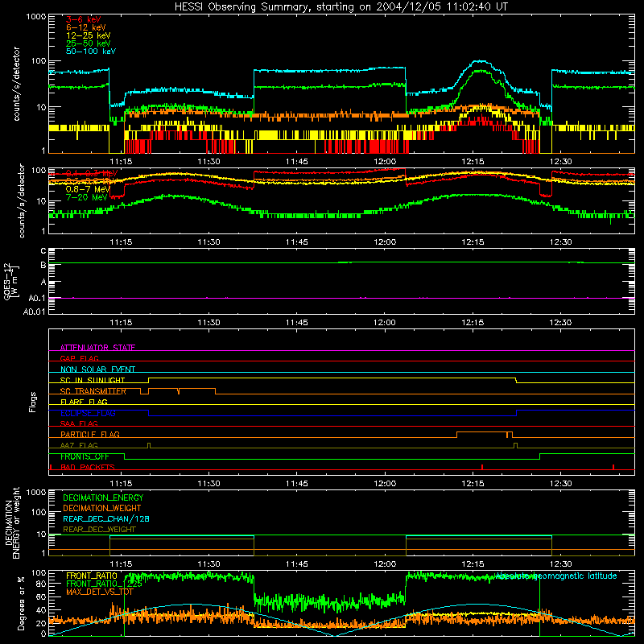Click the green '7-20 MeV' legend label
Screen dimensions: 644x644
tap(87, 197)
